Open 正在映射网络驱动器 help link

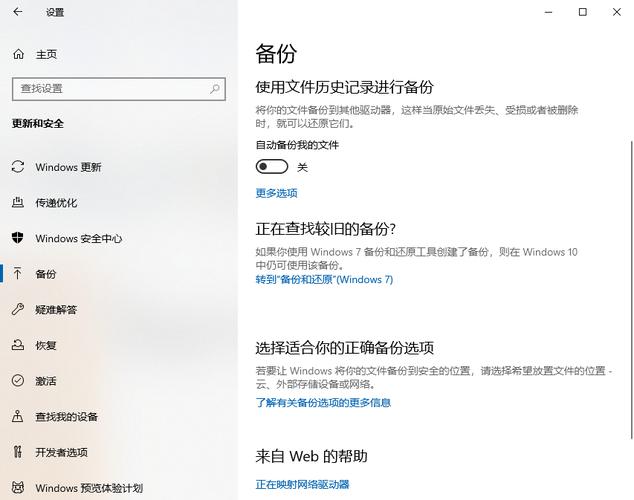(302, 484)
